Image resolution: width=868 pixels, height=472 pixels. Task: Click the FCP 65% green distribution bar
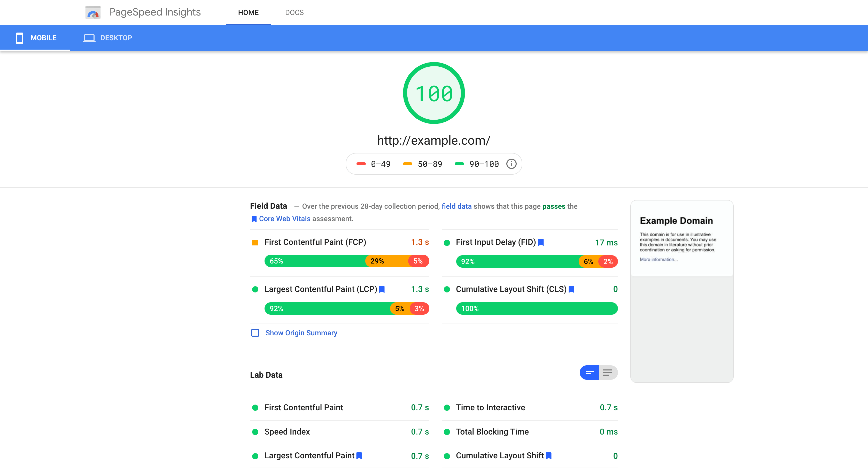pyautogui.click(x=315, y=261)
